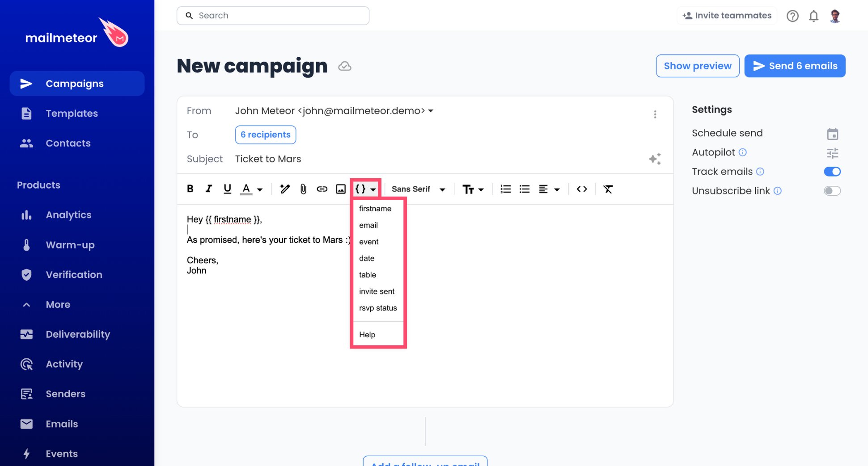This screenshot has height=466, width=868.
Task: Select the rsvp status variable
Action: tap(378, 308)
